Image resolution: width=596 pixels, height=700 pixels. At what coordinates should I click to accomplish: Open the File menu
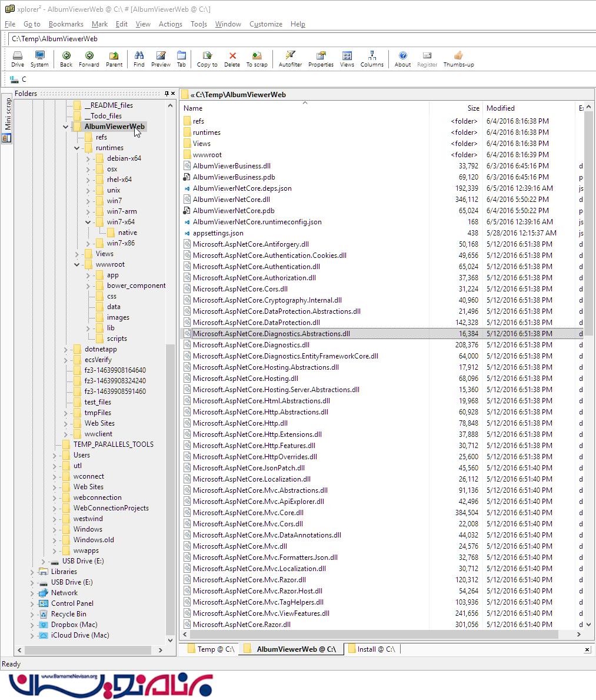[10, 24]
